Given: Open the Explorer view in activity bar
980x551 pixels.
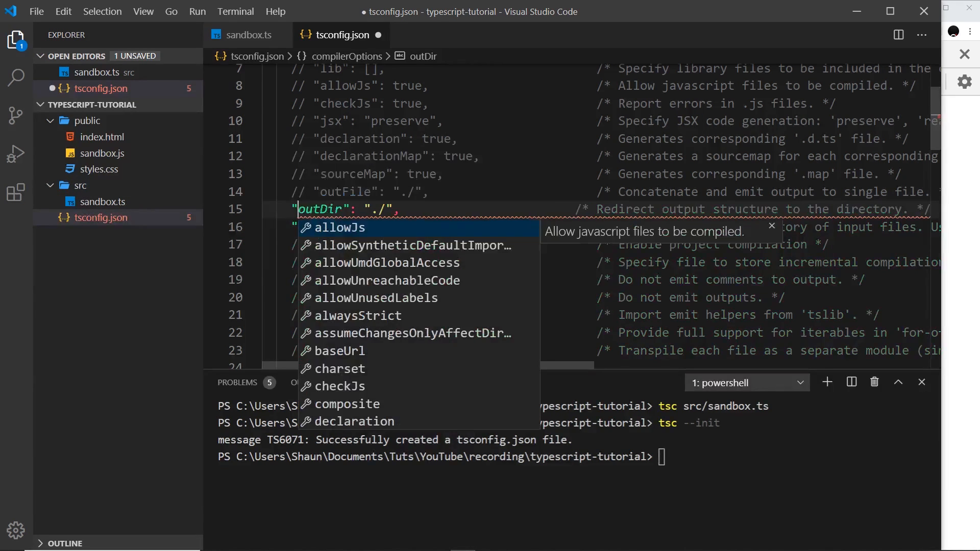Looking at the screenshot, I should 16,40.
